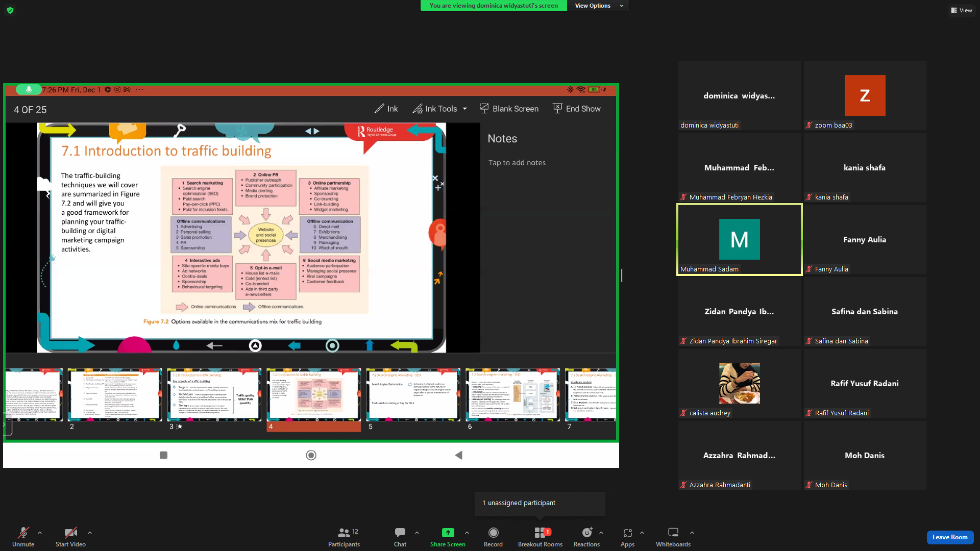Open the Apps panel
980x551 pixels.
click(x=627, y=537)
